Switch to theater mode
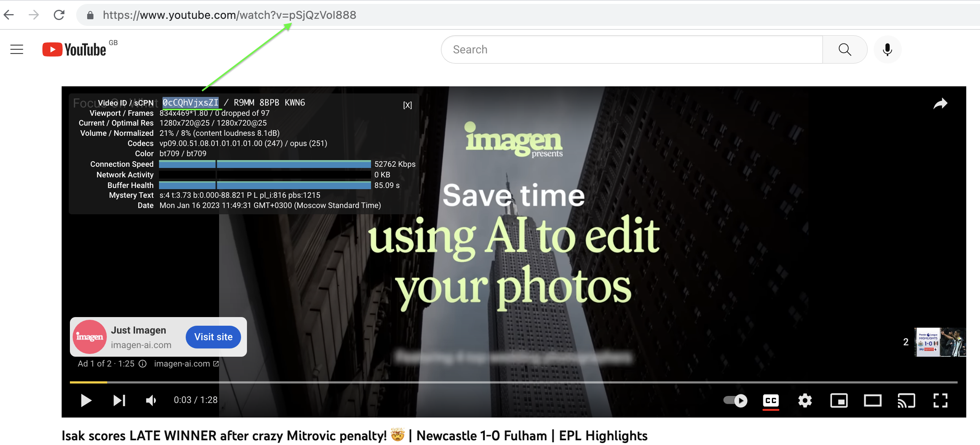Viewport: 980px width, 445px height. (872, 400)
